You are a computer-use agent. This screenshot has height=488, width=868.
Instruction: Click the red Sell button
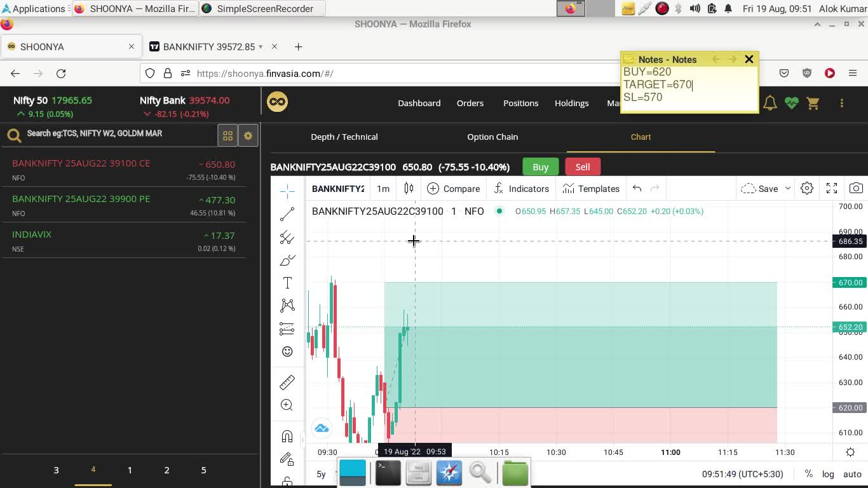(x=583, y=167)
